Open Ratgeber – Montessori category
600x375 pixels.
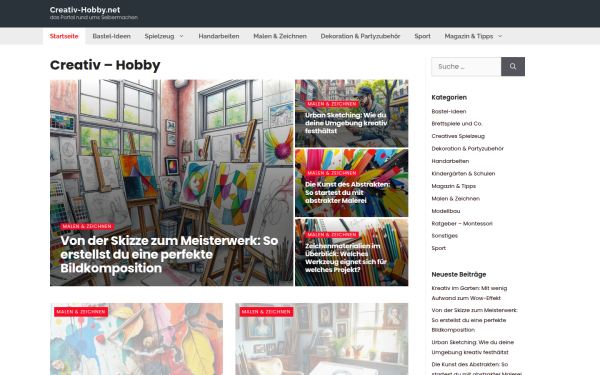[462, 223]
